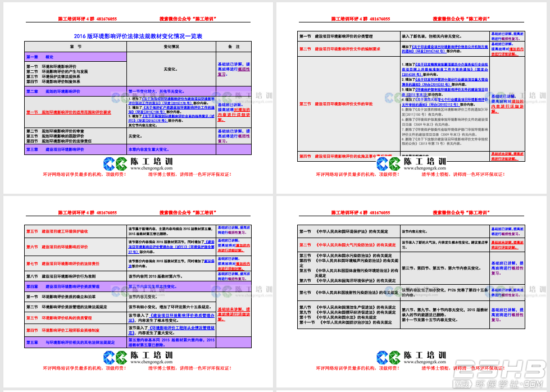The width and height of the screenshot is (550, 392).
Task: Click '第二节 建设项目环境影响评价文件的编制要求'
Action: point(340,49)
